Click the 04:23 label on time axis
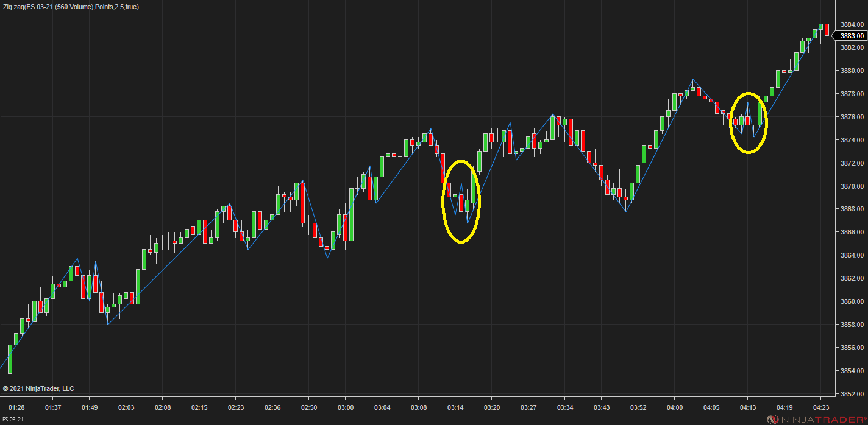 tap(821, 407)
